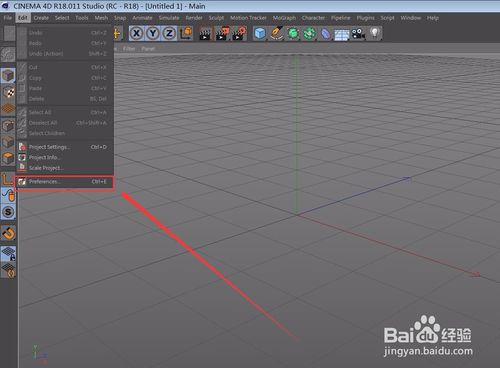Click Render to Picture Viewer icon

click(222, 34)
